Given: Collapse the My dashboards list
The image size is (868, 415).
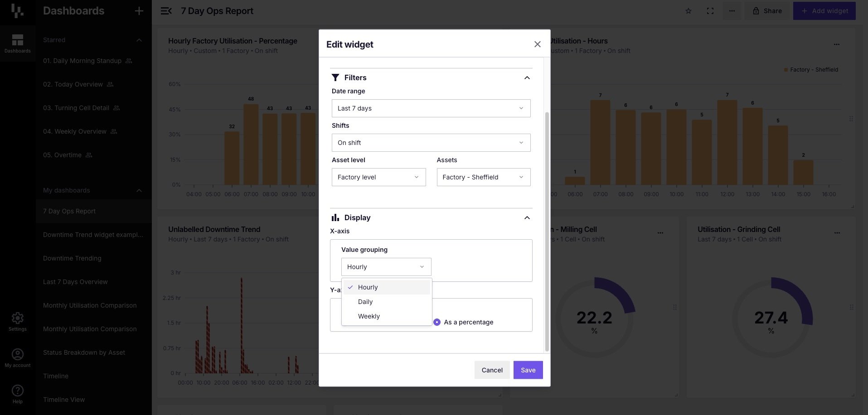Looking at the screenshot, I should pos(139,190).
